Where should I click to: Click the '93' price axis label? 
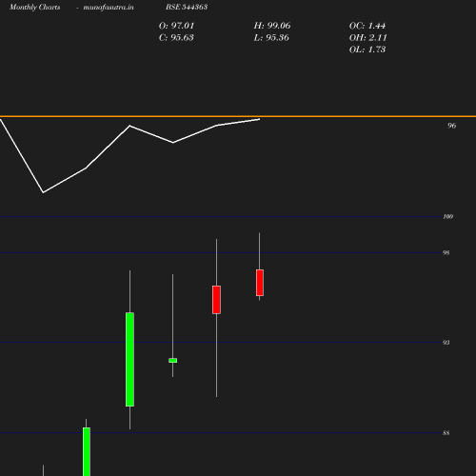coord(446,343)
